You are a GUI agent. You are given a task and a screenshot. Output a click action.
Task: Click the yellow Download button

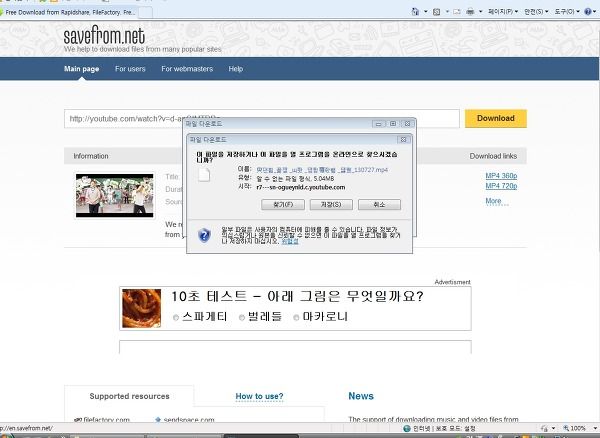tap(496, 118)
